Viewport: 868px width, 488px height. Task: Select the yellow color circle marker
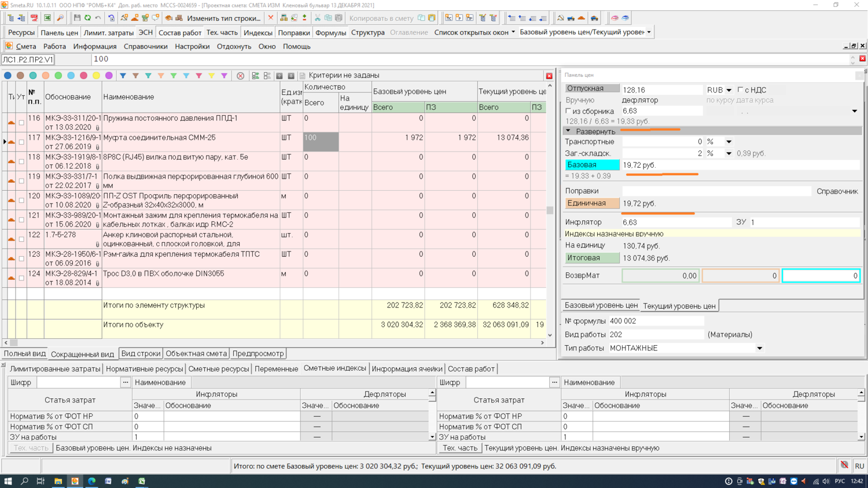[96, 76]
